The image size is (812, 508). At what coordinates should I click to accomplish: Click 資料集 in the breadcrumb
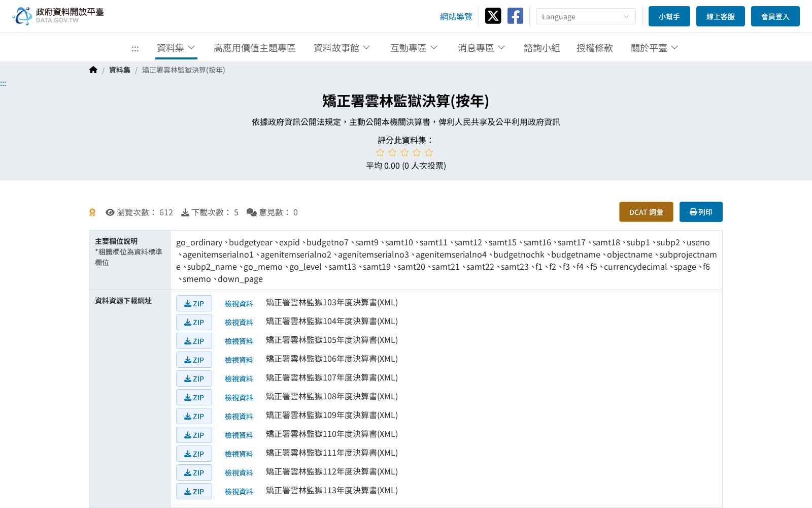(x=120, y=70)
